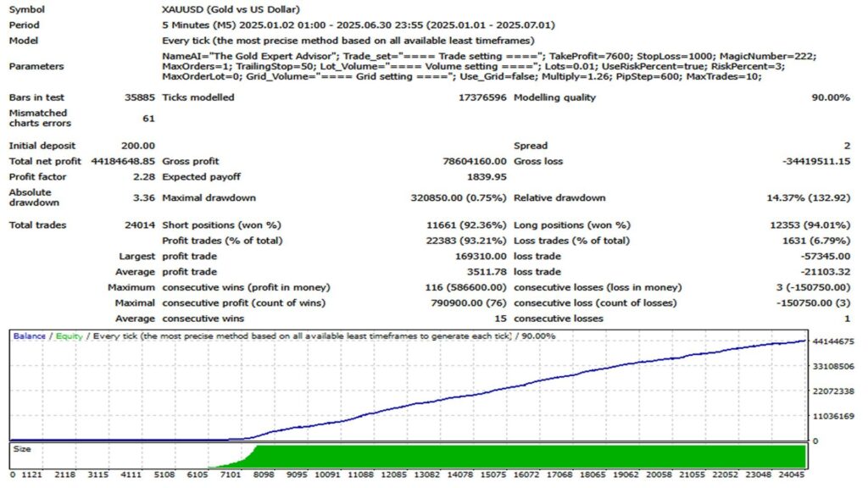Click the Balance legend label in chart
This screenshot has width=868, height=488.
pos(30,336)
